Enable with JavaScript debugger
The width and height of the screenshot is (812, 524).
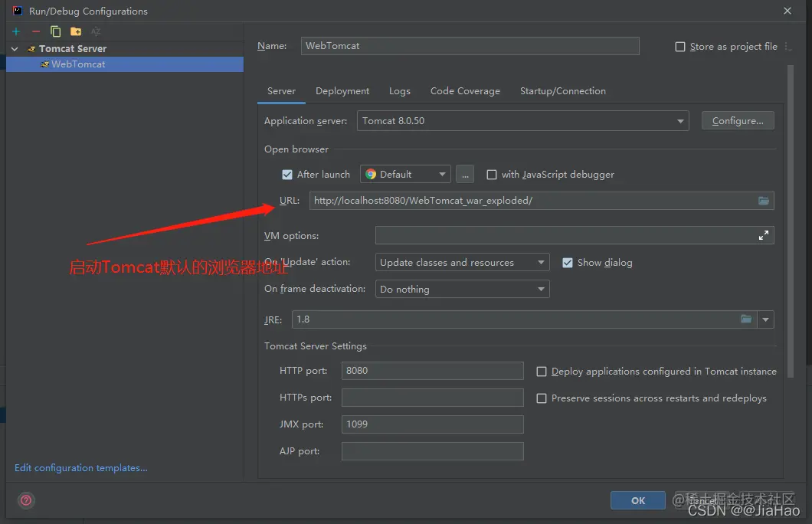492,175
